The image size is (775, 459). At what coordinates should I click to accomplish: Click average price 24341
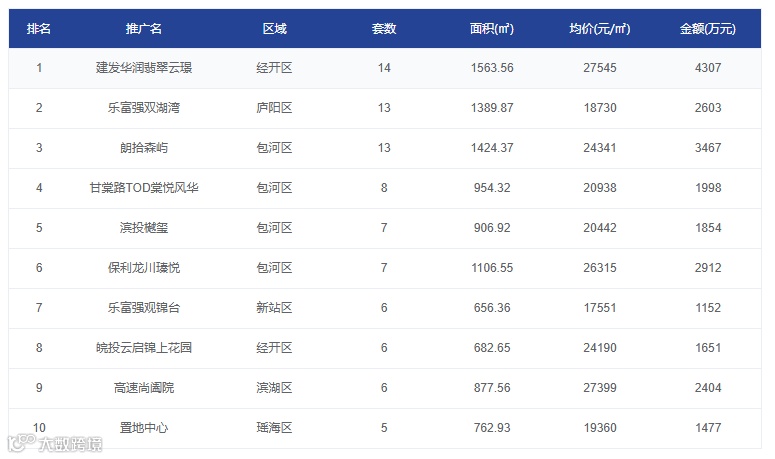600,148
